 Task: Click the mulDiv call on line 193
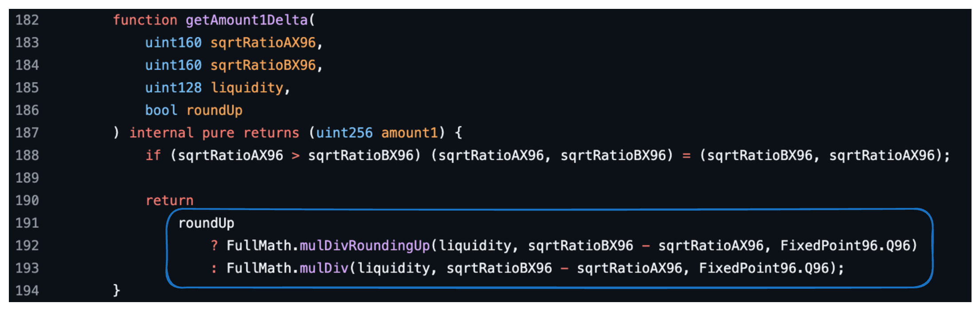point(324,268)
